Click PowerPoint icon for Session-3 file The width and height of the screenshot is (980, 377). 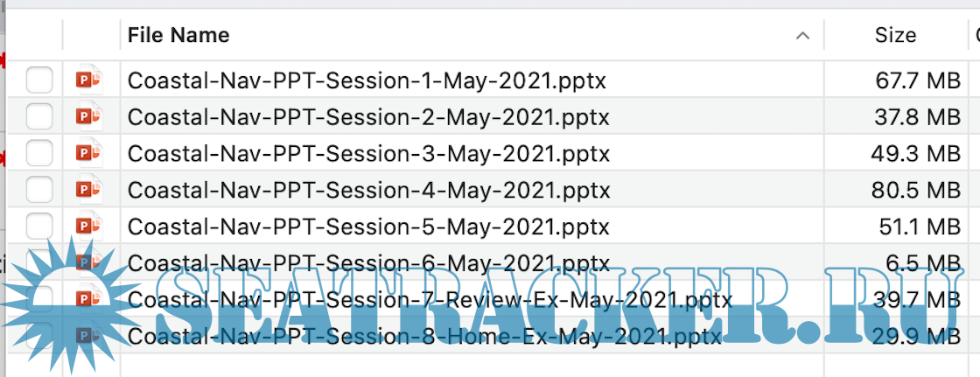tap(88, 153)
